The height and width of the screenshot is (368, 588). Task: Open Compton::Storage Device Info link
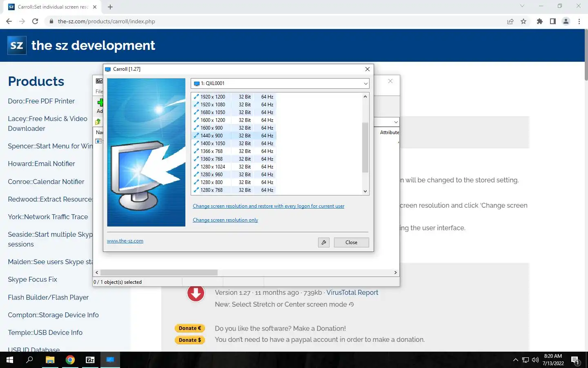click(x=53, y=315)
